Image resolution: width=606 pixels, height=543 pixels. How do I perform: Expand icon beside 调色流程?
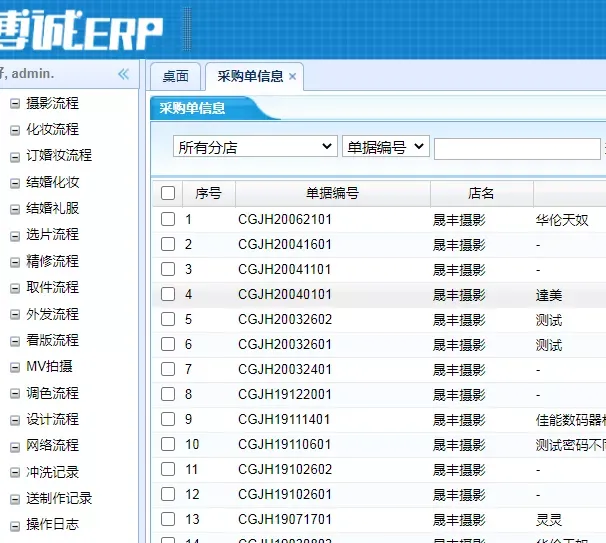tap(15, 393)
